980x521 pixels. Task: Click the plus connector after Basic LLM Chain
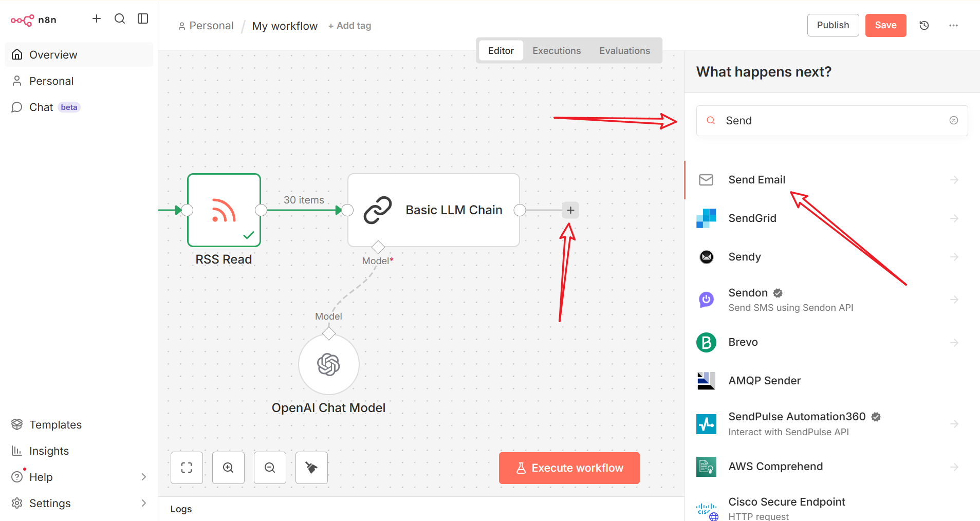coord(570,210)
